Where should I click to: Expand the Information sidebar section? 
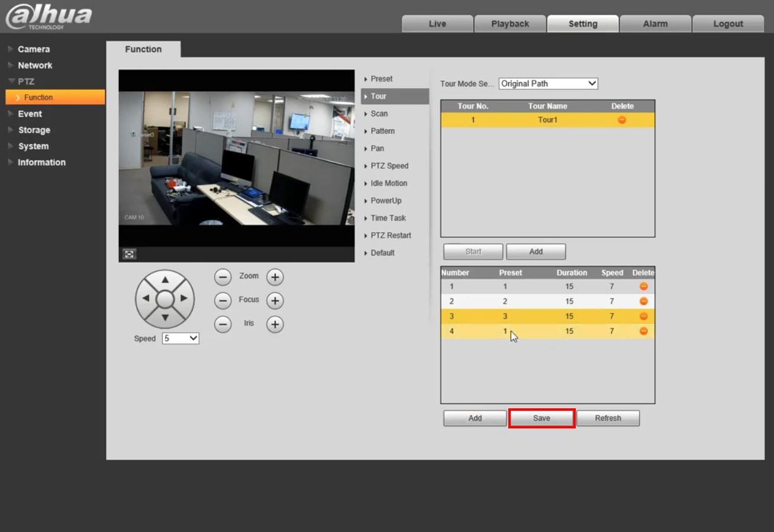click(41, 162)
